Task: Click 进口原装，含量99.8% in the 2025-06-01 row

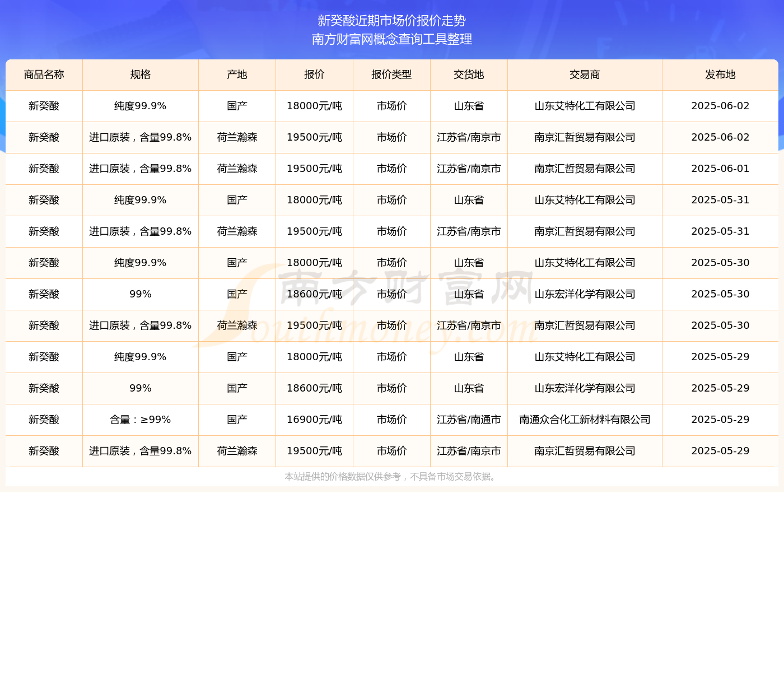Action: pos(141,169)
